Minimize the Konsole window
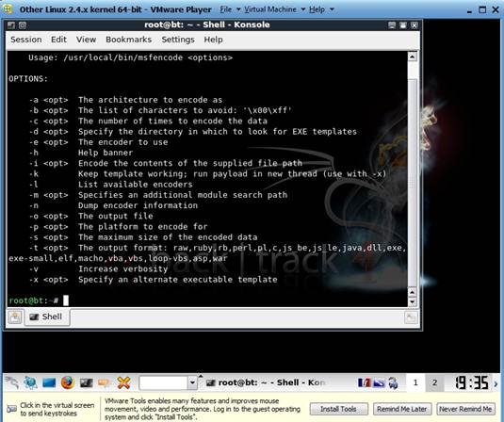504x422 pixels. (x=392, y=25)
